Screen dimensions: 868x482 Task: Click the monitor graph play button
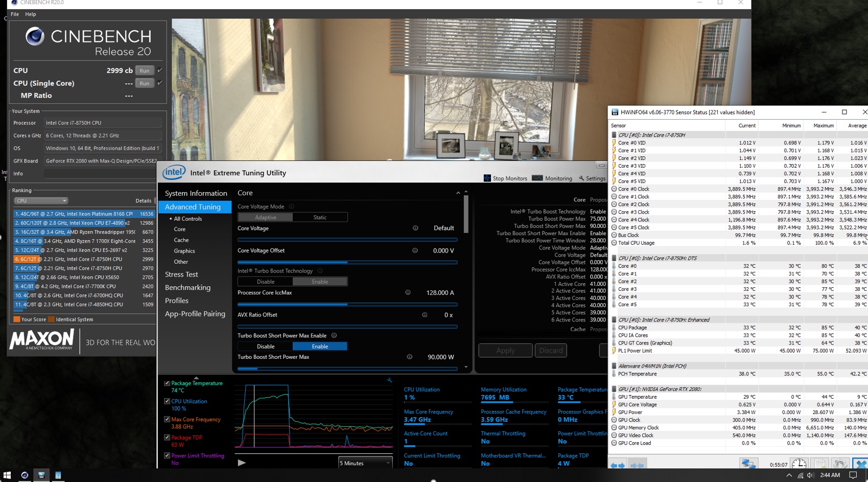click(242, 463)
